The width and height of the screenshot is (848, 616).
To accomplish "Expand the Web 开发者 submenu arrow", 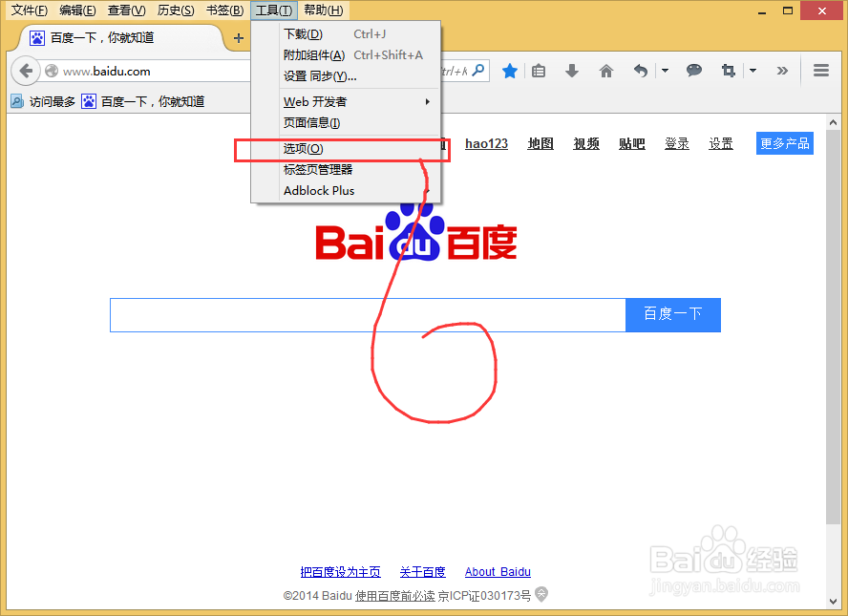I will [x=427, y=101].
